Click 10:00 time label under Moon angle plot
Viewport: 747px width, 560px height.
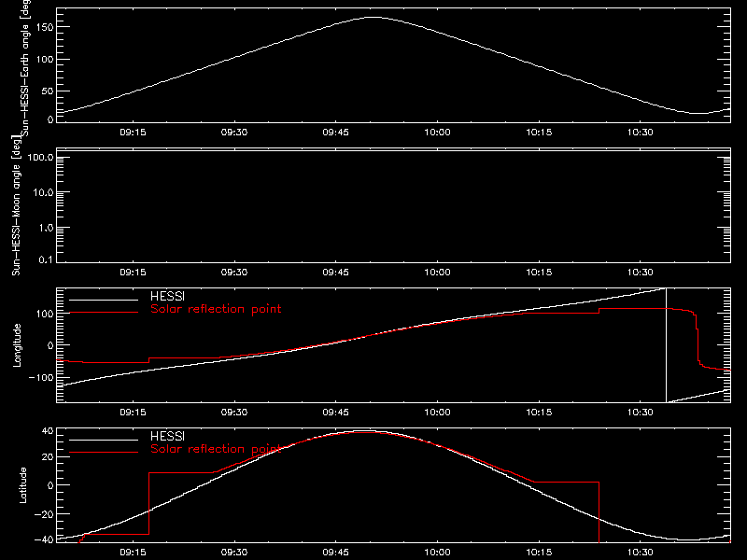[437, 273]
